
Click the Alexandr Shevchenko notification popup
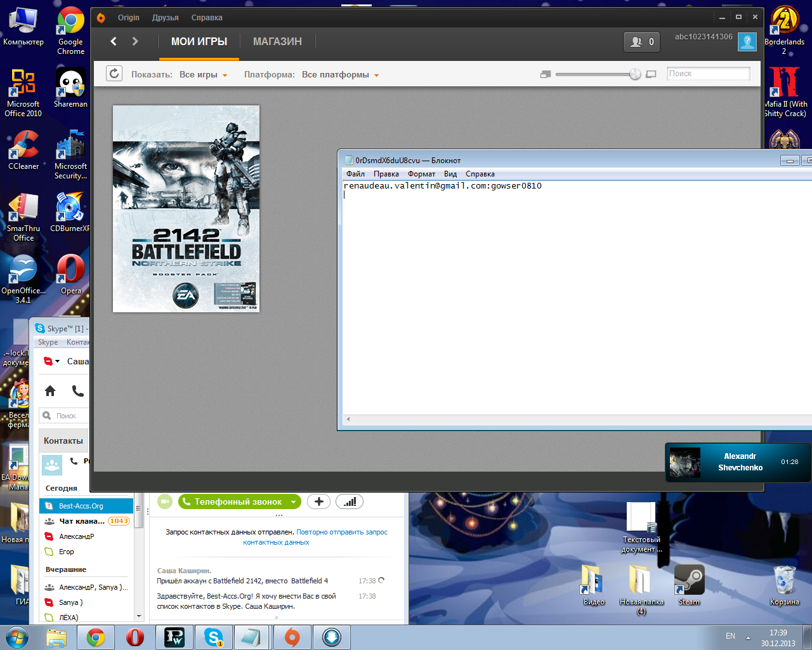[x=738, y=462]
